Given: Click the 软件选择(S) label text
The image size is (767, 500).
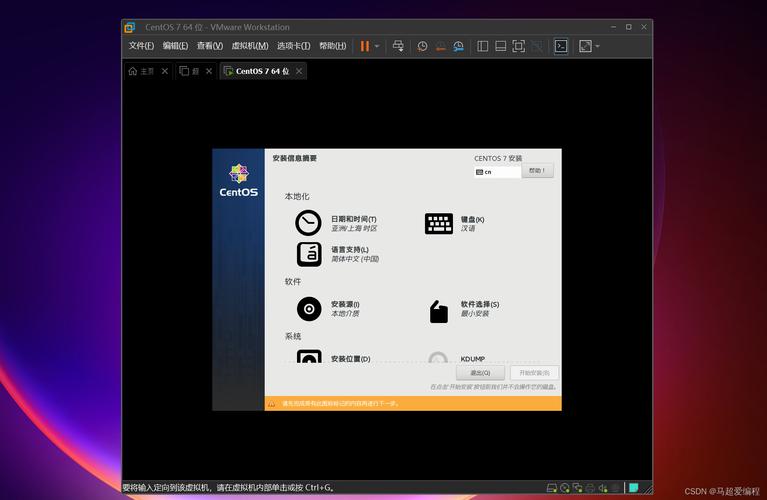Looking at the screenshot, I should (x=480, y=304).
